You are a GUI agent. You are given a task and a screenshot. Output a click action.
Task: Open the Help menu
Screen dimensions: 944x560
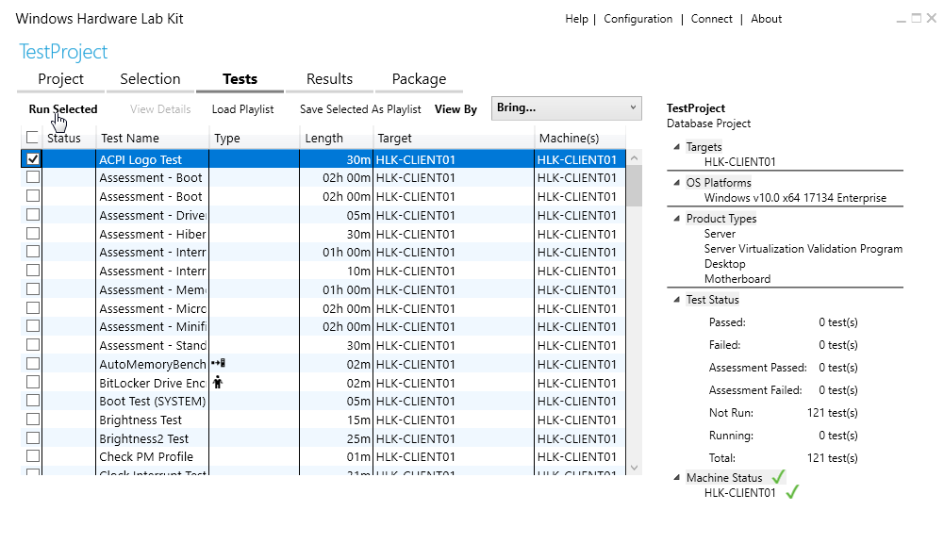(x=576, y=19)
